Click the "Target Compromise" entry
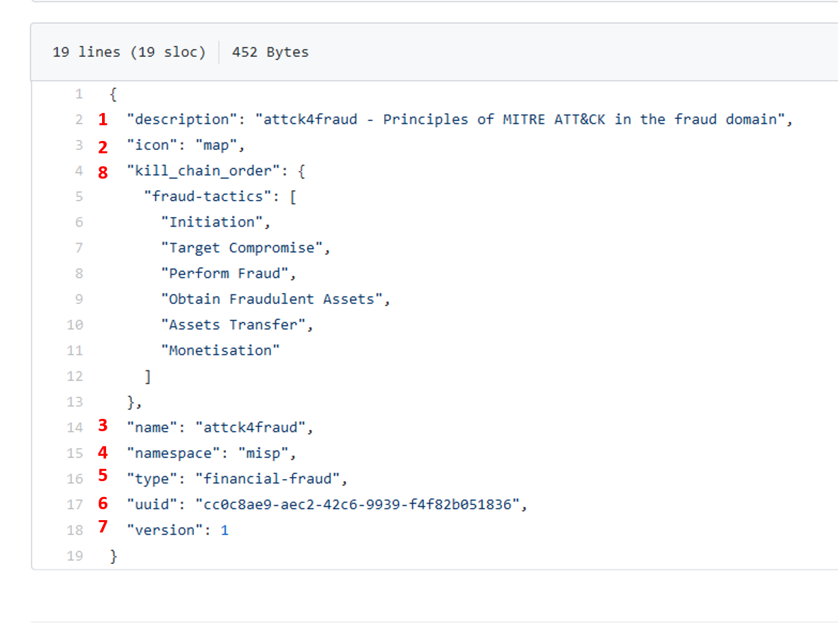Screen dimensions: 838x644 (x=242, y=248)
